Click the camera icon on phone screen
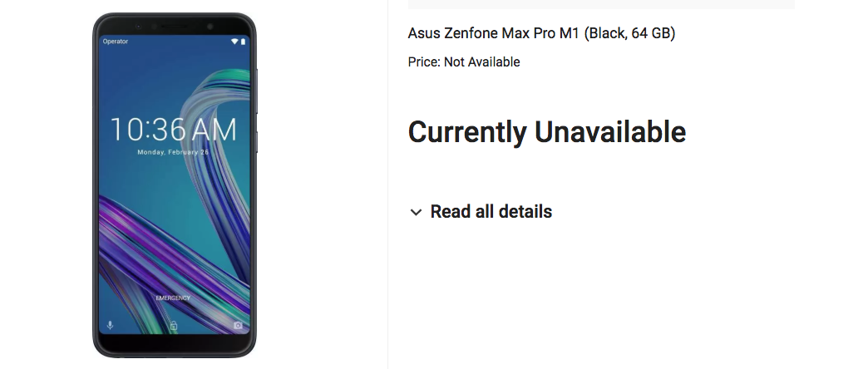This screenshot has height=369, width=868. coord(239,325)
